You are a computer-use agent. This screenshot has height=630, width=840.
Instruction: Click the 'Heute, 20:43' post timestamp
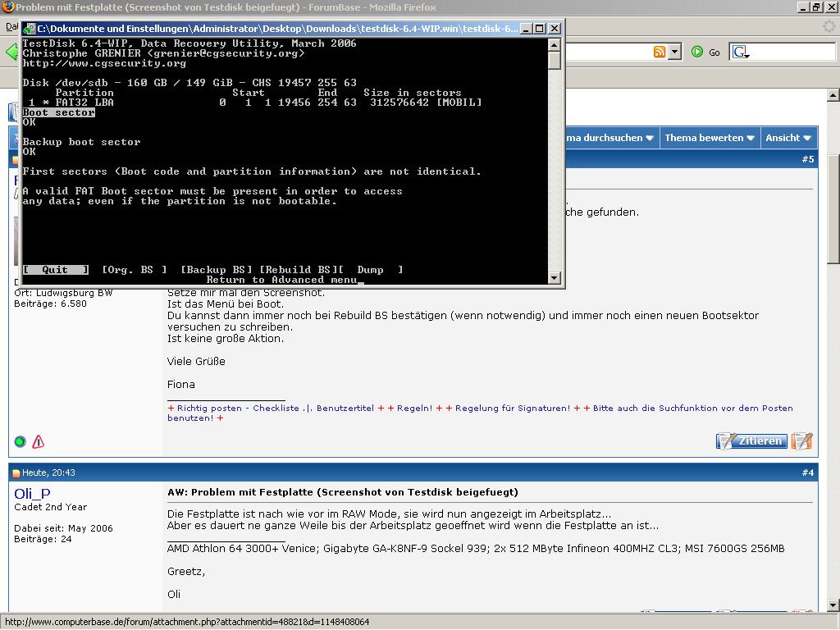[x=48, y=473]
